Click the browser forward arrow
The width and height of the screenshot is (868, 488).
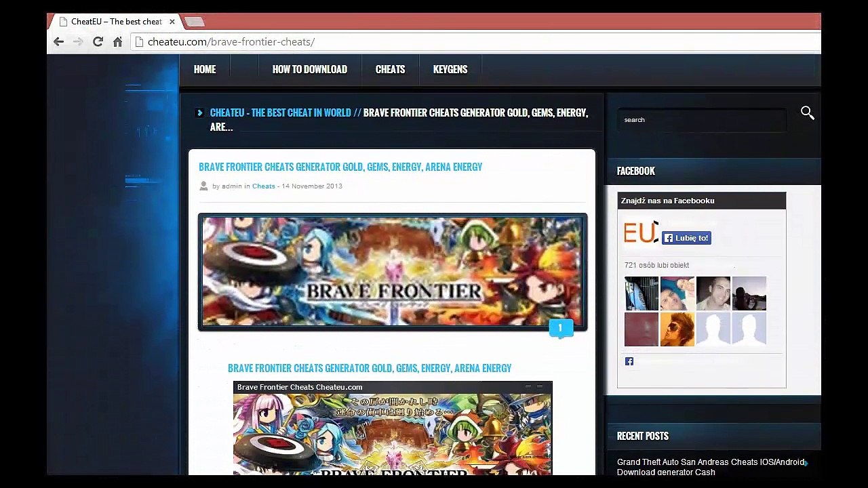(78, 42)
